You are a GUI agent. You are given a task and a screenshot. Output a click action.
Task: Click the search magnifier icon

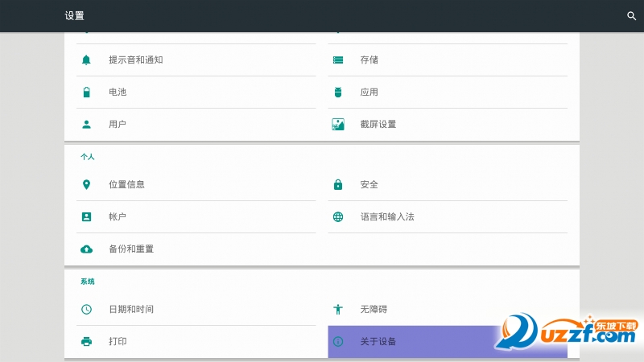point(631,16)
